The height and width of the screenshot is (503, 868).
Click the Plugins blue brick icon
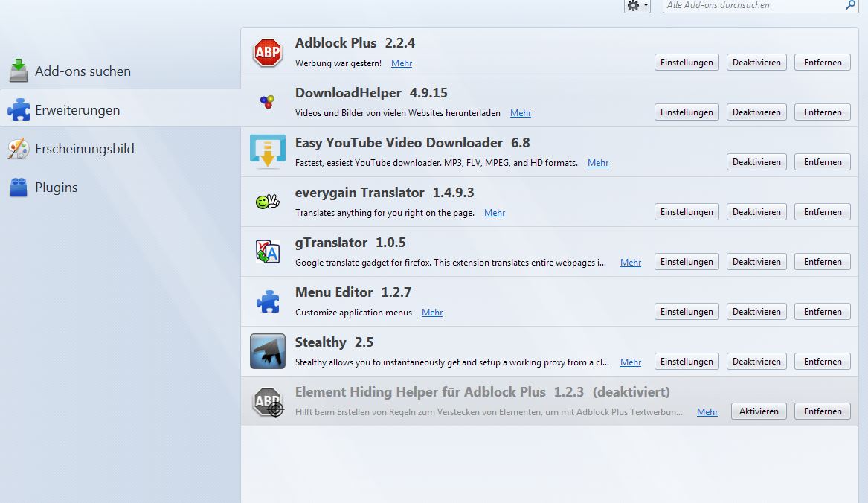click(19, 188)
